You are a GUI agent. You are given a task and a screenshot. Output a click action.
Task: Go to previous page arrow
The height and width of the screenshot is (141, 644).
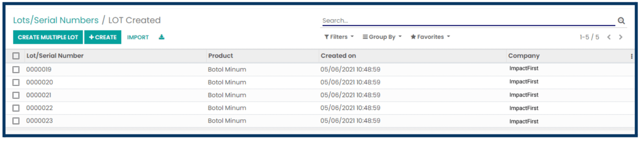[609, 37]
